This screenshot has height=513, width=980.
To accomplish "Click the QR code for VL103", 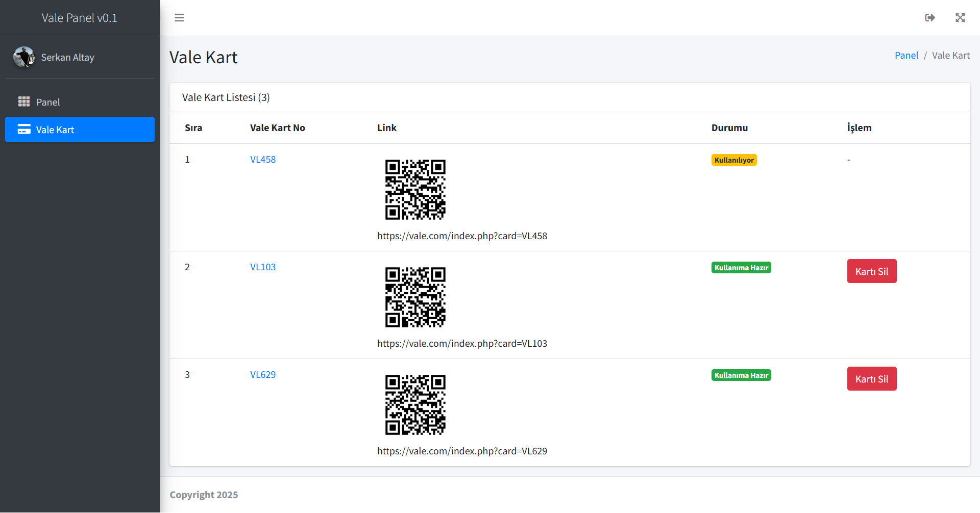I will coord(415,297).
